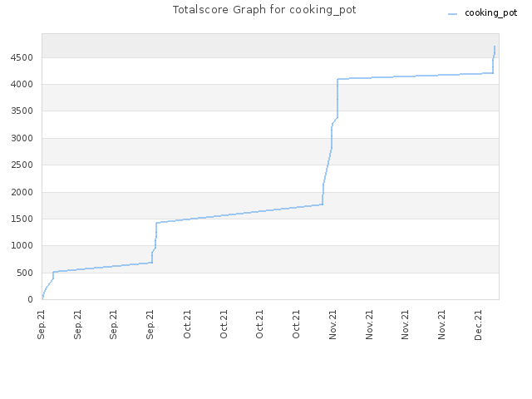
Task: Click the 2500 y-axis label
Action: point(22,165)
